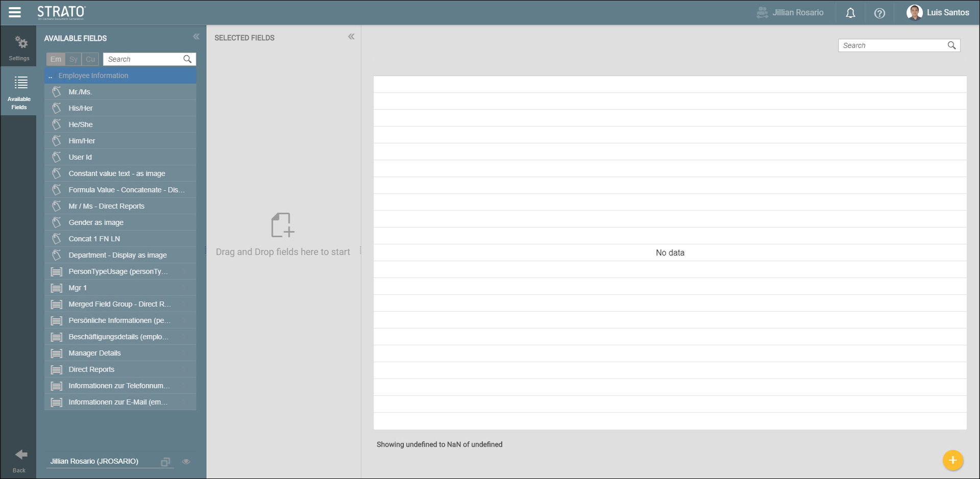Click the Jillian Rosario impersonation link
The width and height of the screenshot is (980, 479).
790,13
